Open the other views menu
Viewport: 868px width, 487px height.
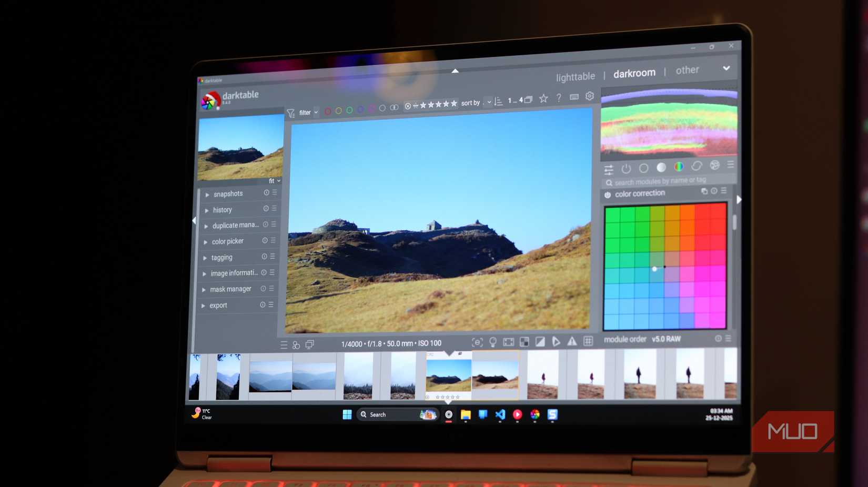coord(687,69)
